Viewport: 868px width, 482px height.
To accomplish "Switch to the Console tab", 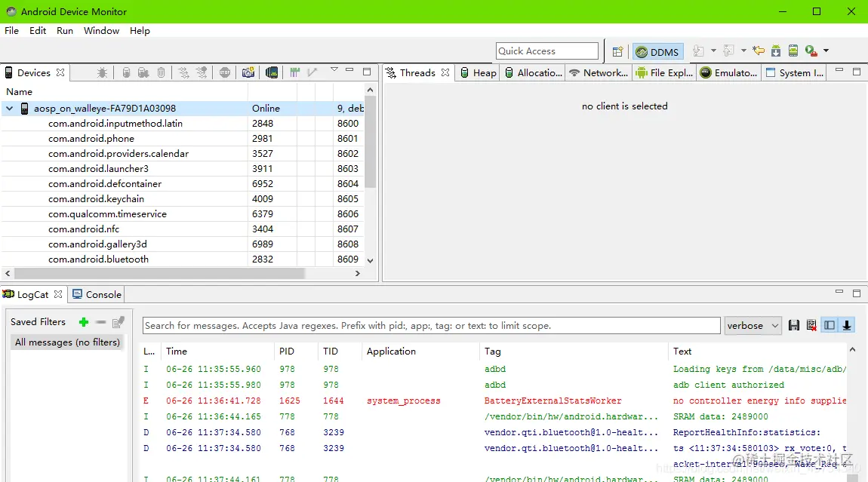I will click(x=97, y=294).
